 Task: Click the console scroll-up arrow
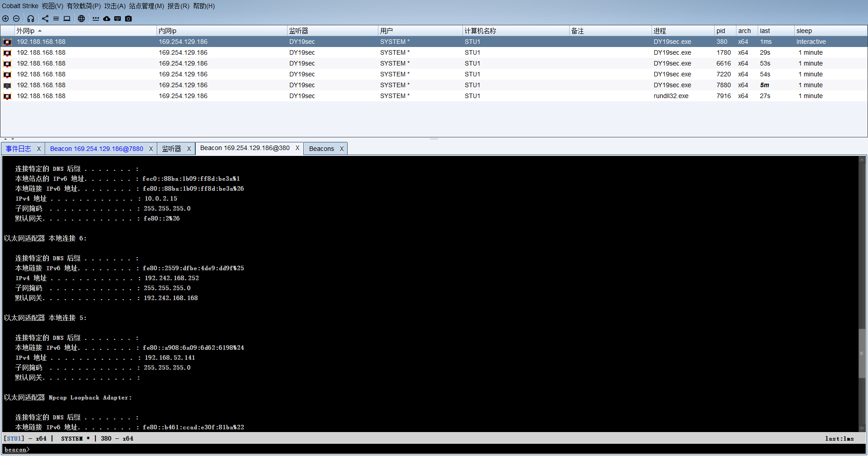coord(862,160)
